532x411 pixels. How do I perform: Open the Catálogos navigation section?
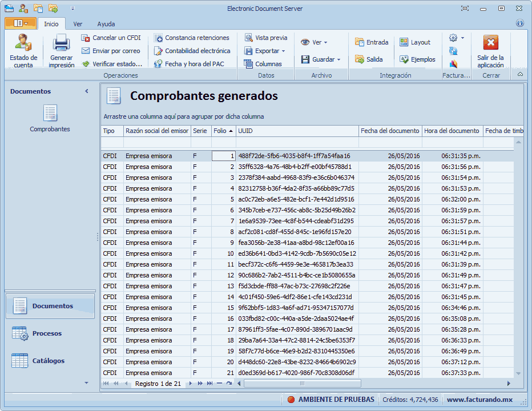click(x=48, y=361)
